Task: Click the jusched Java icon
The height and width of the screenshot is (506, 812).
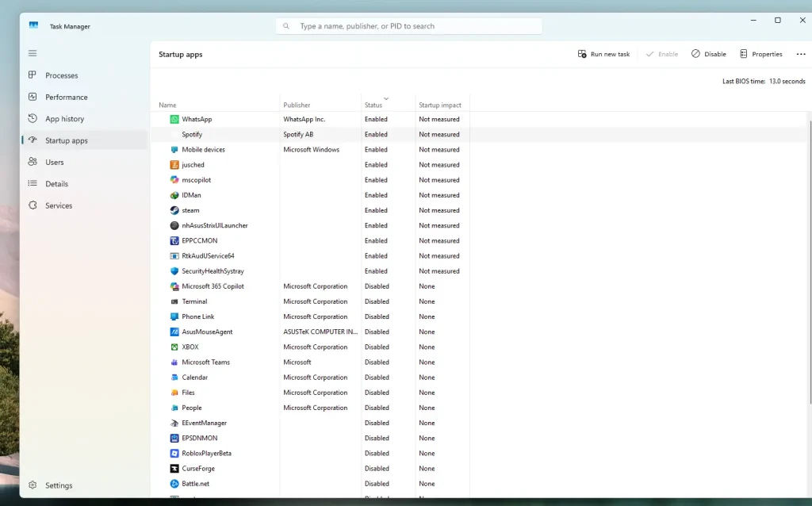Action: [x=174, y=165]
